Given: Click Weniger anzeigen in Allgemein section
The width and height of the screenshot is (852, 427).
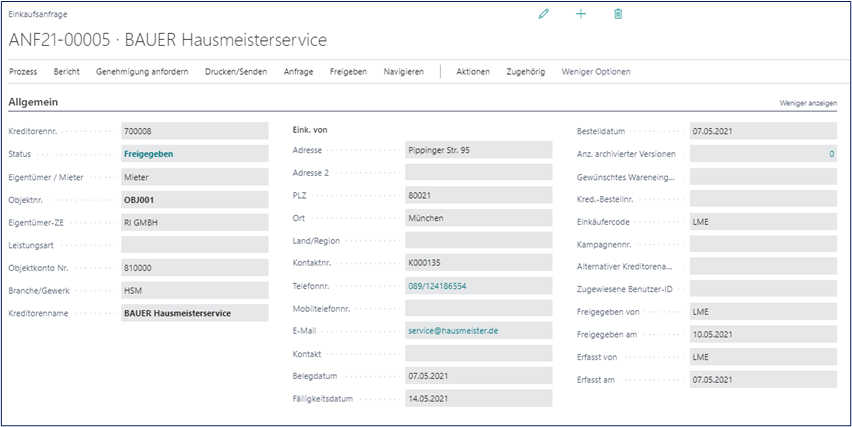Looking at the screenshot, I should [x=808, y=103].
